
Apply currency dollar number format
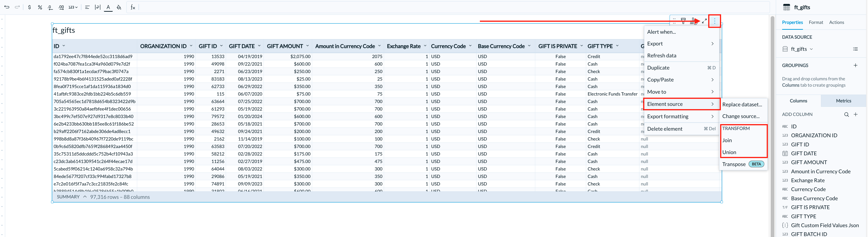pos(30,7)
